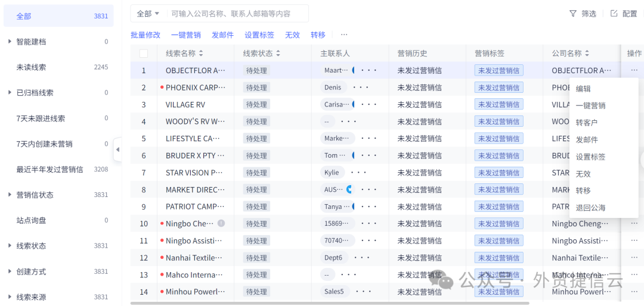
Task: Open the lead VILLAGE RV
Action: 185,105
